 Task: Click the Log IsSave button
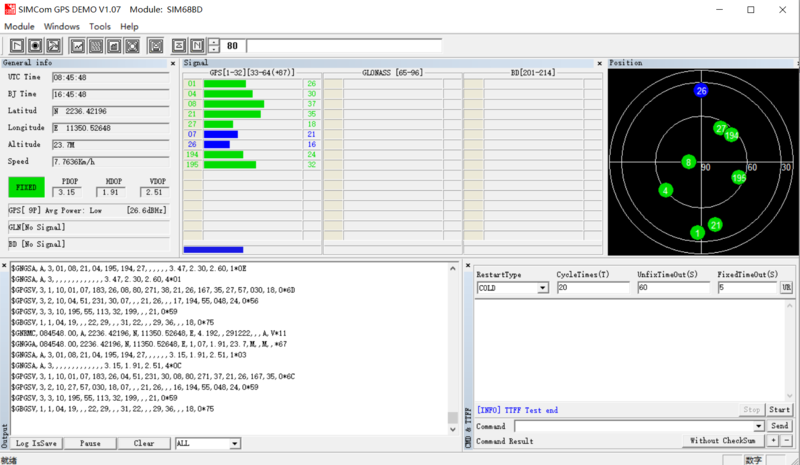click(36, 444)
